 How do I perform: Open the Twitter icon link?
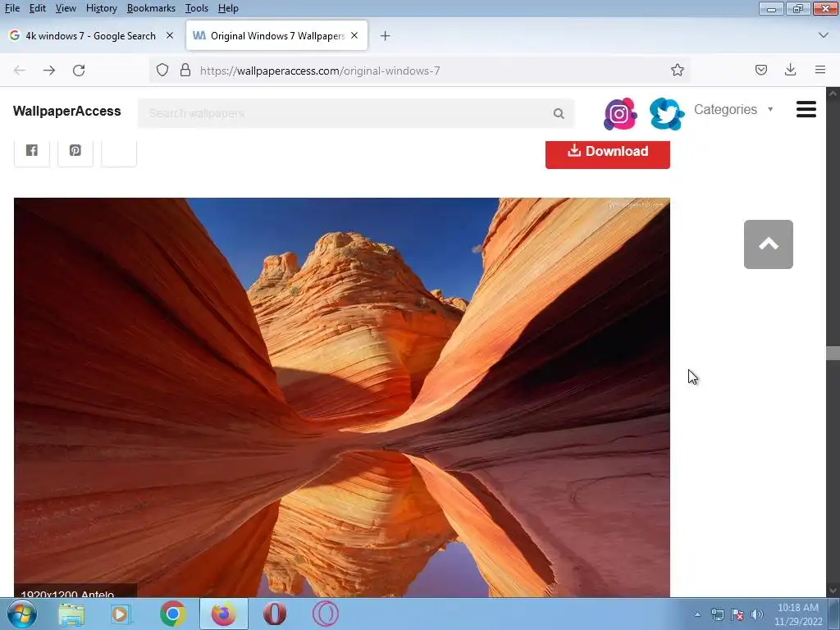666,113
